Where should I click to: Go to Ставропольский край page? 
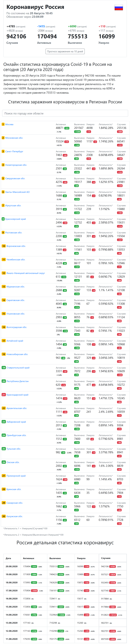(18, 368)
